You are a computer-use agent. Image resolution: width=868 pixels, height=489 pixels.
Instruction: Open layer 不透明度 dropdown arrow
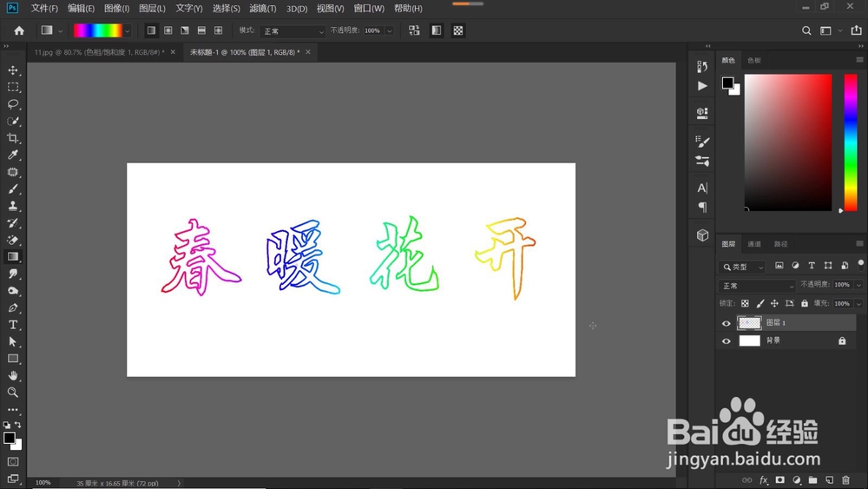(858, 285)
